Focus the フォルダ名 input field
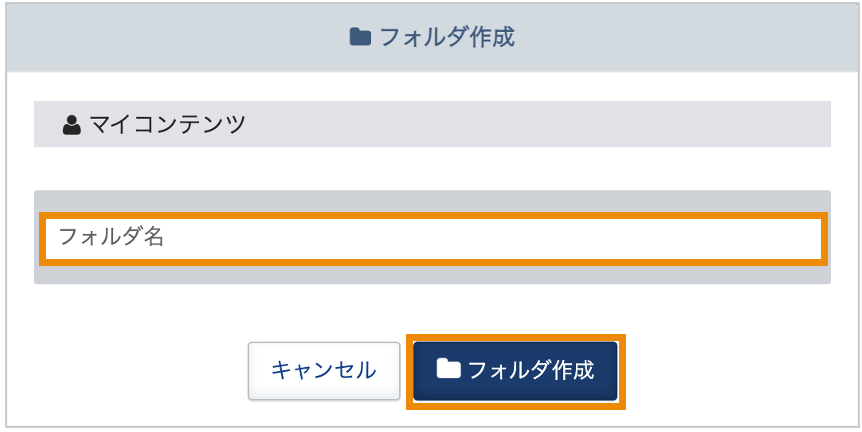This screenshot has height=432, width=862. coord(433,239)
